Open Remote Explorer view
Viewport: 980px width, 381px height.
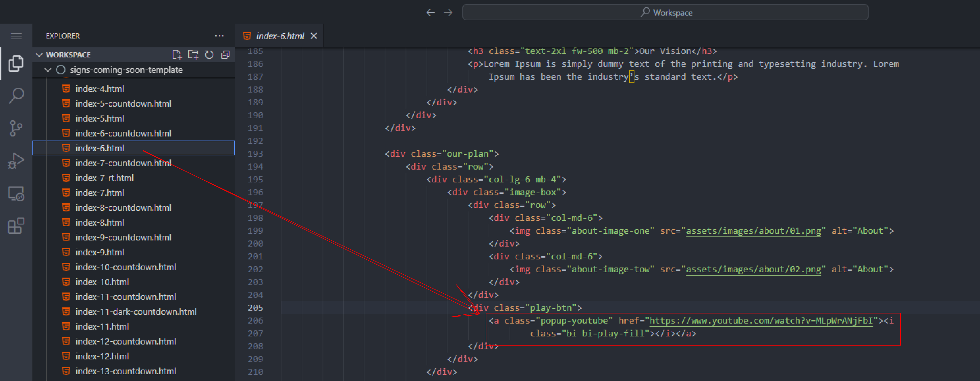(x=16, y=194)
